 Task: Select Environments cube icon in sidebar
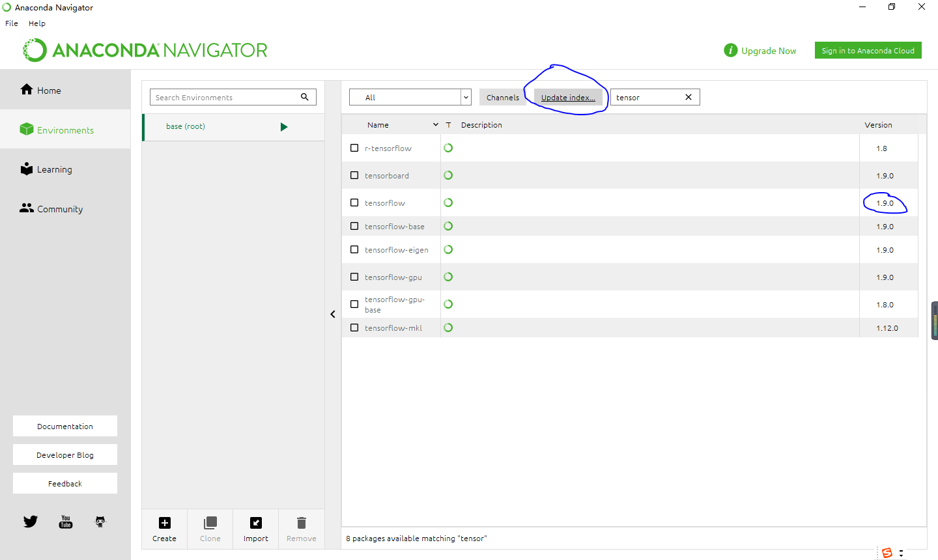[x=27, y=129]
